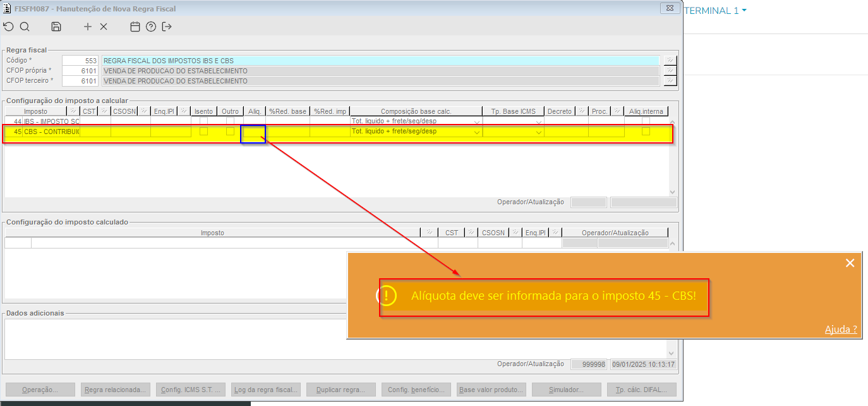This screenshot has width=868, height=406.
Task: Open lookup icon after CST in calculado grid
Action: click(471, 233)
